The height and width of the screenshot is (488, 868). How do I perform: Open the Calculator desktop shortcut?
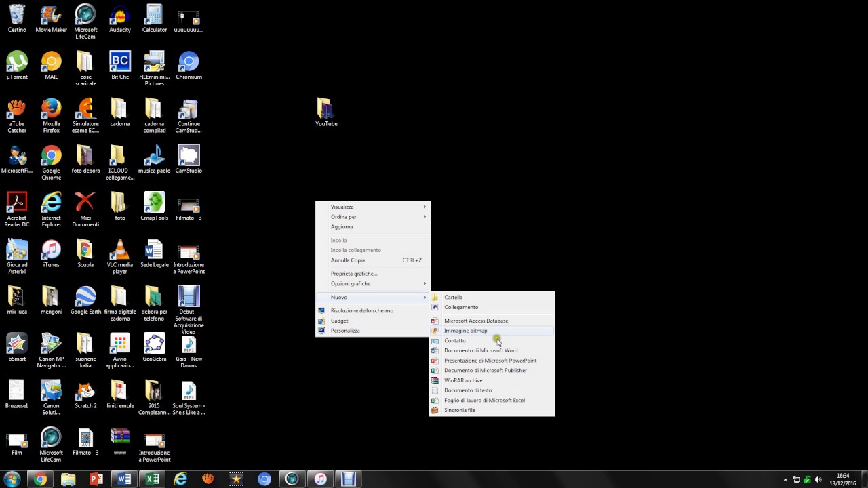(155, 19)
